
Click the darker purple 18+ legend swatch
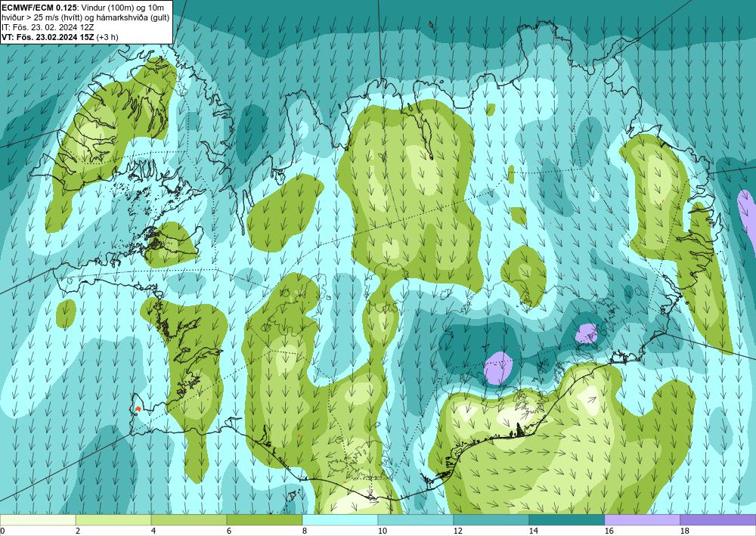click(x=718, y=519)
